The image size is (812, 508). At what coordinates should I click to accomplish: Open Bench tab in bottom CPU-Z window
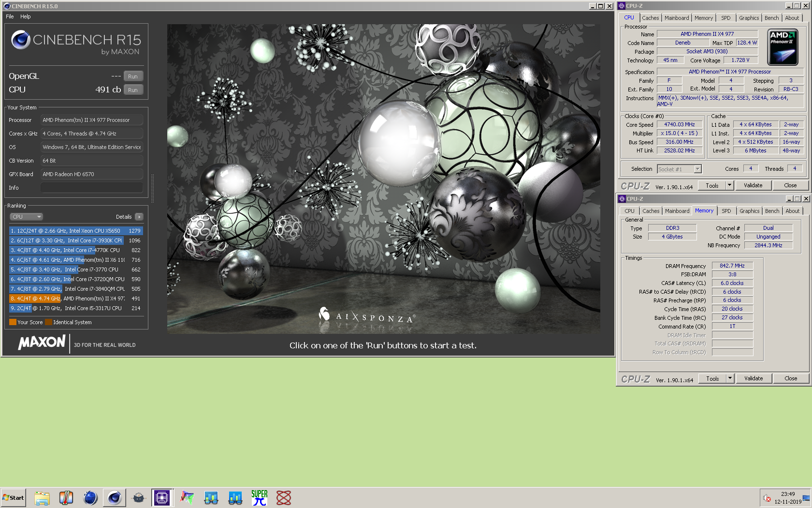pyautogui.click(x=772, y=211)
